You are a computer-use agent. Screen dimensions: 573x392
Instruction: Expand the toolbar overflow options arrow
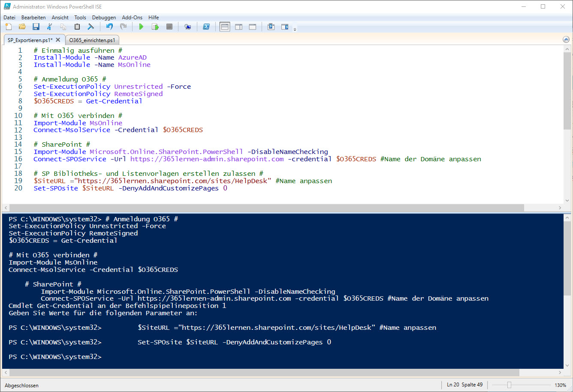[295, 29]
